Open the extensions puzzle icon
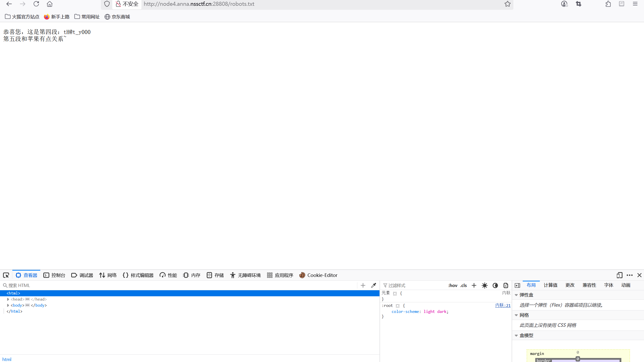 coord(608,4)
